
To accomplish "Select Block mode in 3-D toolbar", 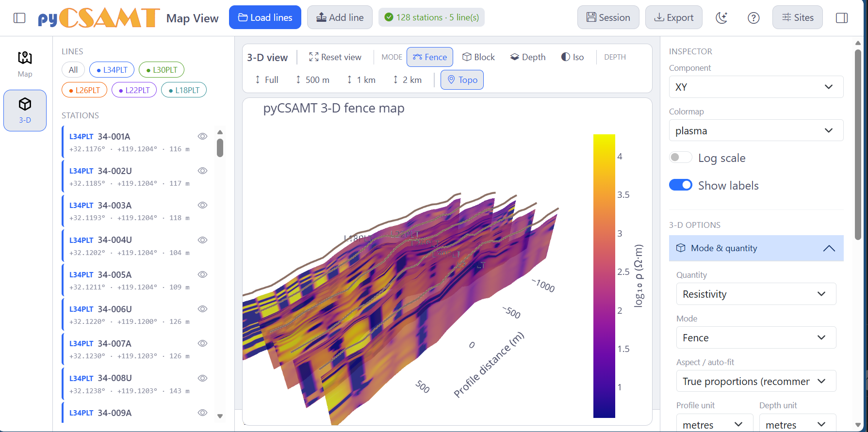I will [478, 57].
